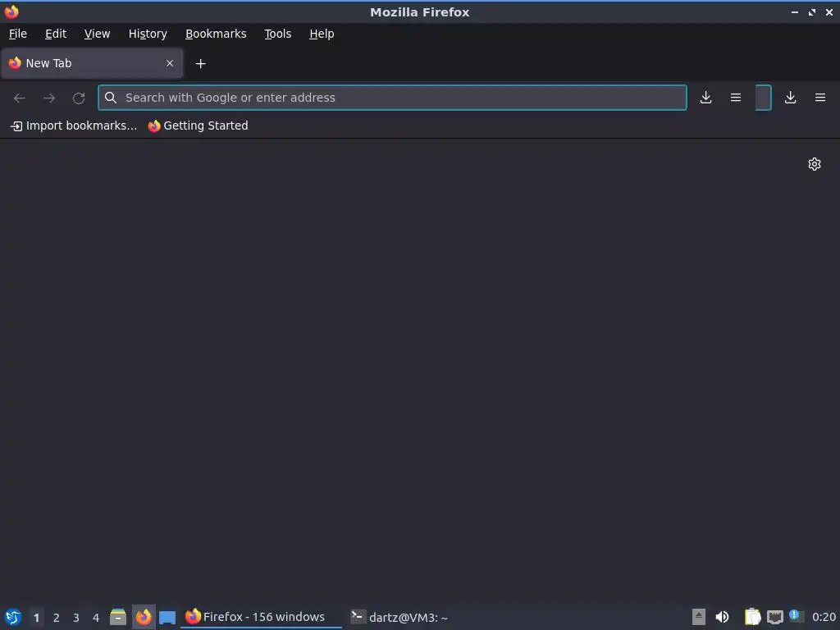Click Import bookmarks toolbar button
The height and width of the screenshot is (630, 840).
(74, 126)
